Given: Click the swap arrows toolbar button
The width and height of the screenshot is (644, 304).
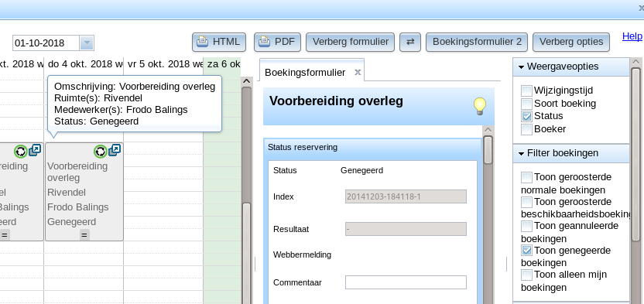Looking at the screenshot, I should [410, 42].
